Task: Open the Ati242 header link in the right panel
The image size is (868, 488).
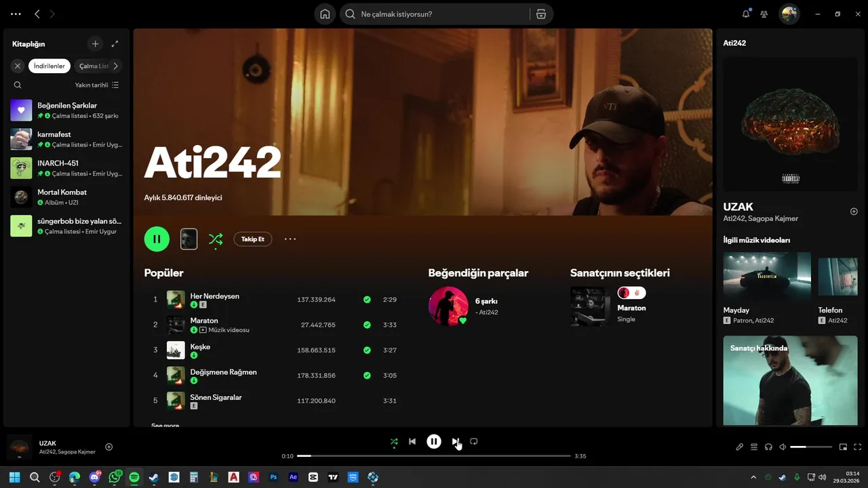Action: tap(734, 43)
